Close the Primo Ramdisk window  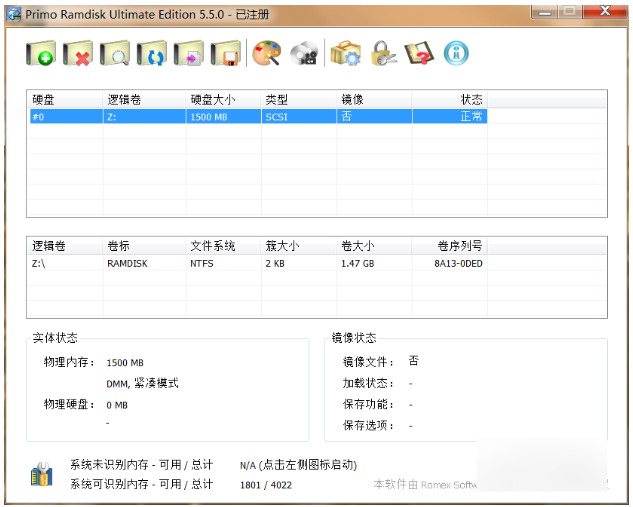605,12
